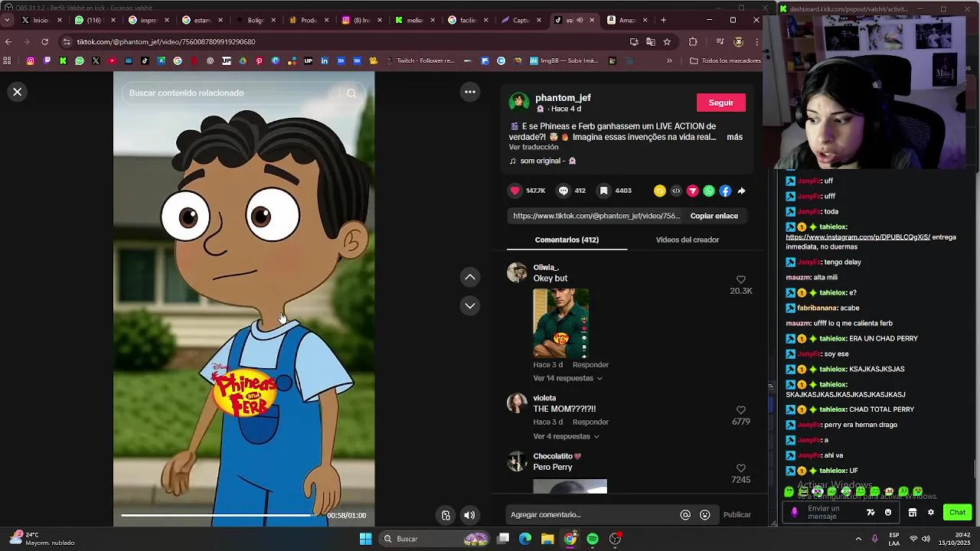Open the som original sound link
The height and width of the screenshot is (551, 980).
pyautogui.click(x=543, y=161)
